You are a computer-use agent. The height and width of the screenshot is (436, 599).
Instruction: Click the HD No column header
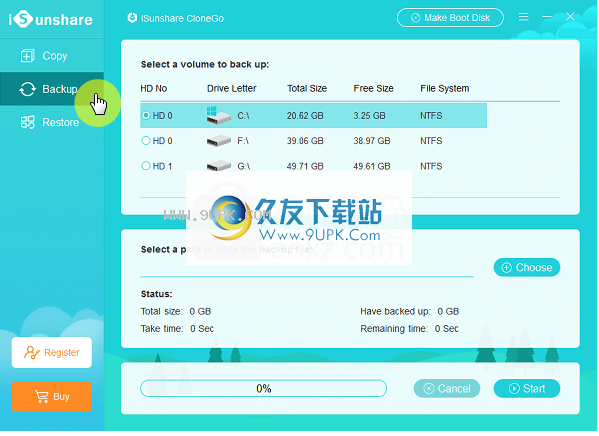(154, 88)
